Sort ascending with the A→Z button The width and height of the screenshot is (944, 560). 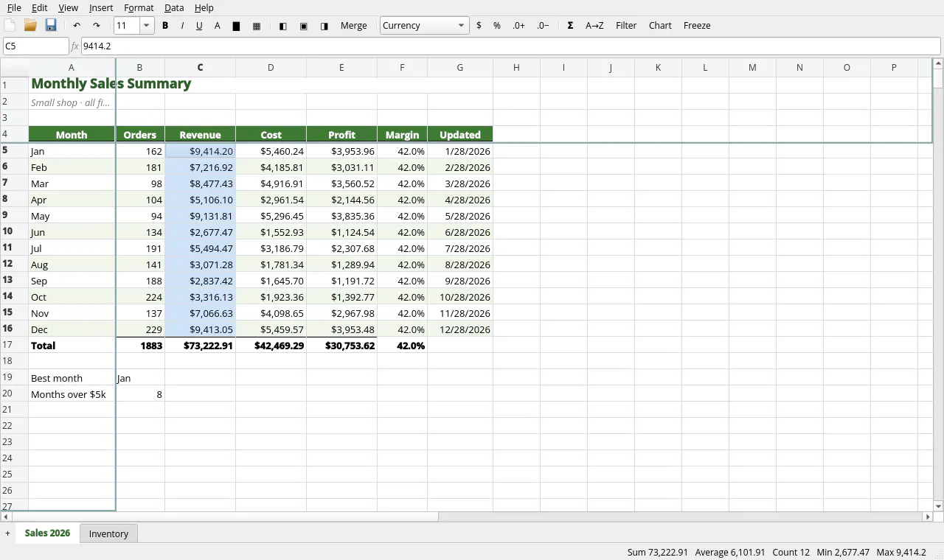[594, 26]
